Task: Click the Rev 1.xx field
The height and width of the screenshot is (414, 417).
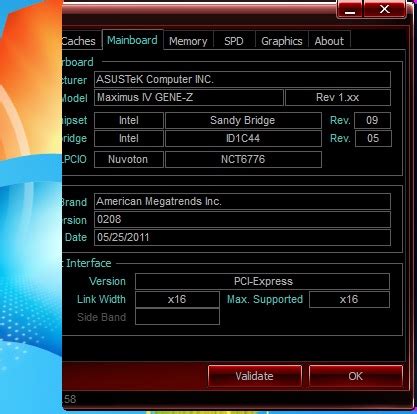Action: pyautogui.click(x=338, y=97)
